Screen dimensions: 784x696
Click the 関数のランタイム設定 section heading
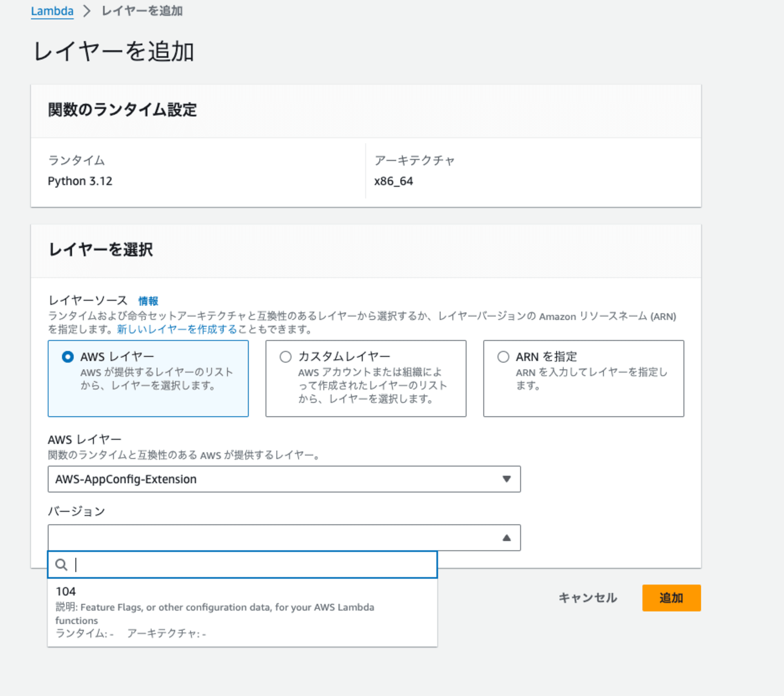[x=122, y=110]
